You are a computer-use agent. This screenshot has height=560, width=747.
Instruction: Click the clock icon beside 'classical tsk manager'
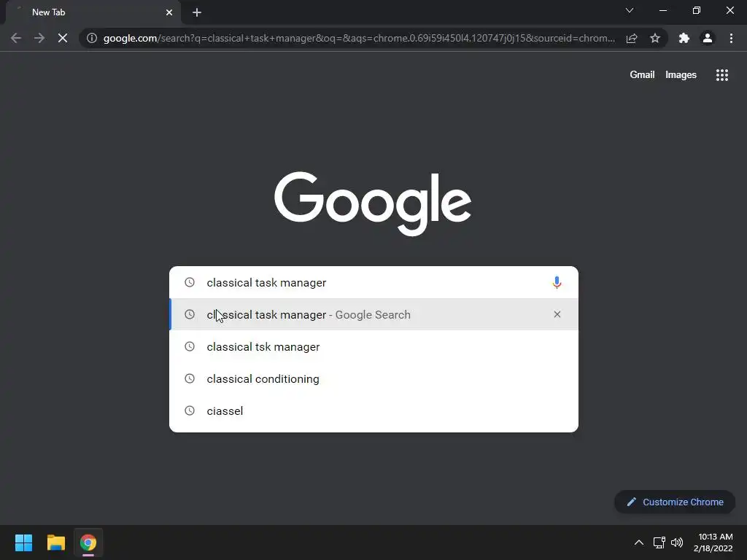(x=190, y=346)
